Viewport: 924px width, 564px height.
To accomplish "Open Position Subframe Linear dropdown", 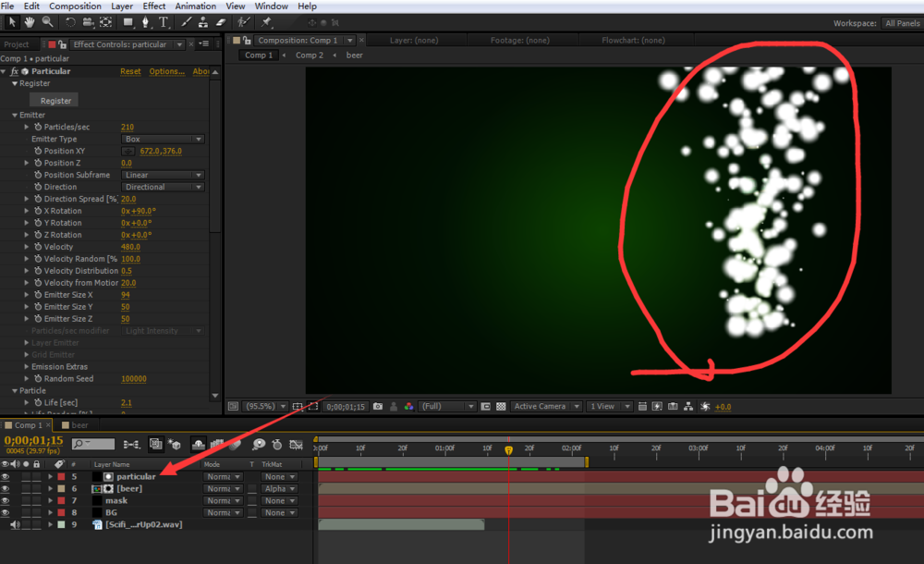I will pos(163,176).
